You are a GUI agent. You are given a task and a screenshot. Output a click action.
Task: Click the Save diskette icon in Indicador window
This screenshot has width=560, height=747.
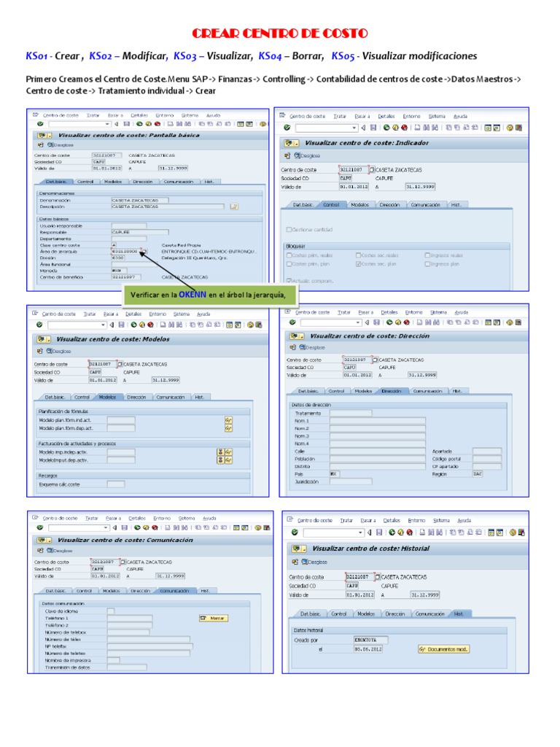(373, 128)
